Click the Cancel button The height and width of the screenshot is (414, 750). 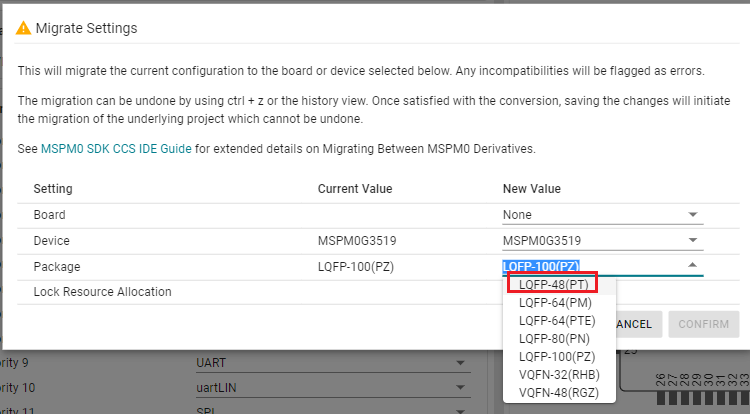tap(634, 324)
